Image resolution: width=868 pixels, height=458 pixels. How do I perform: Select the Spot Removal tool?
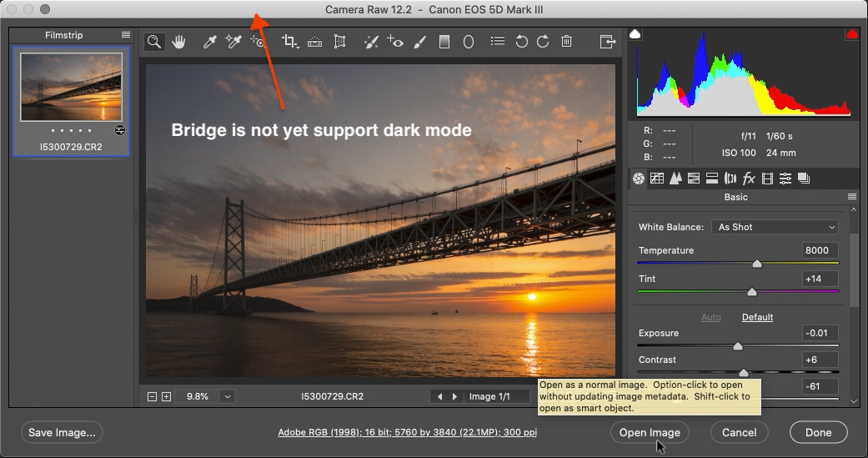[371, 42]
